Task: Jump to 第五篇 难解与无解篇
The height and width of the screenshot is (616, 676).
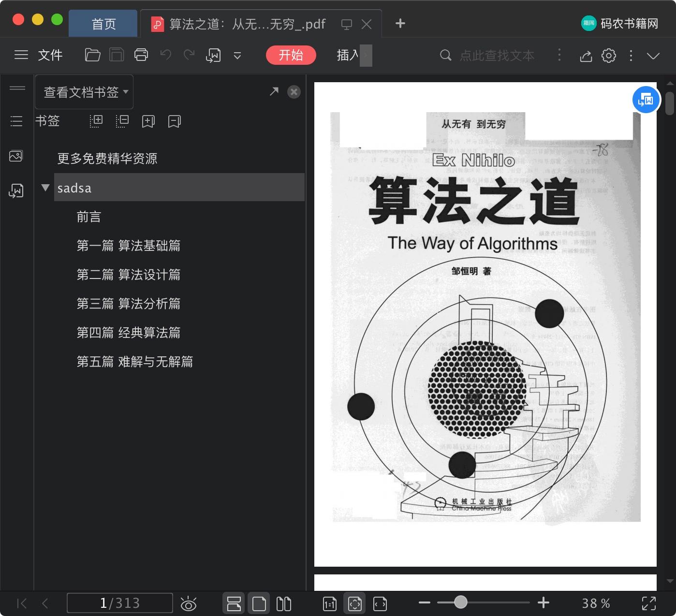Action: coord(135,362)
